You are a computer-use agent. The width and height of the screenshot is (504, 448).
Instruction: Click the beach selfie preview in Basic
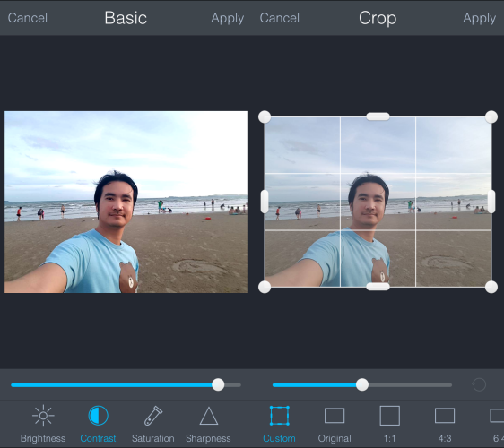126,202
